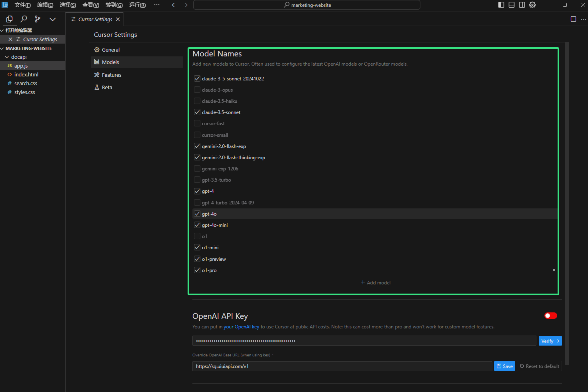Select the General settings section
The height and width of the screenshot is (392, 588).
pyautogui.click(x=137, y=50)
